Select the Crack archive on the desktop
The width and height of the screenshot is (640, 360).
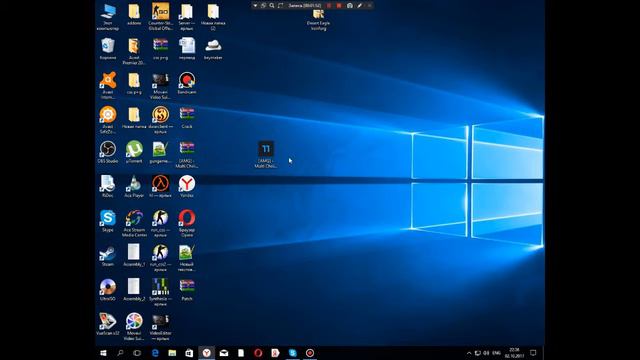(x=187, y=118)
